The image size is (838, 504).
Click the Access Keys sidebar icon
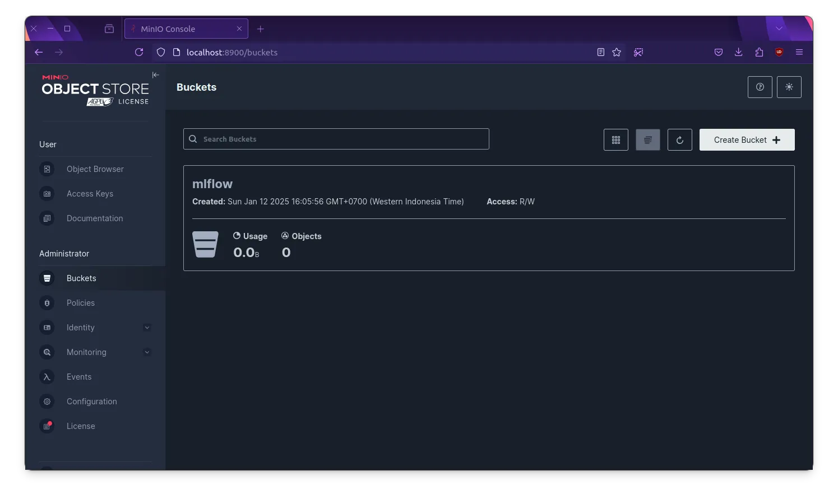(47, 194)
